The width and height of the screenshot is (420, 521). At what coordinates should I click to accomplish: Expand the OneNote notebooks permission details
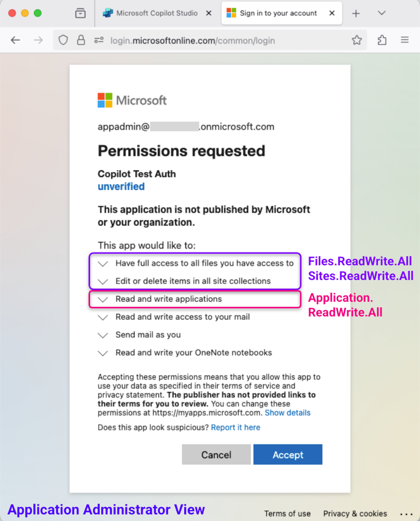coord(103,353)
